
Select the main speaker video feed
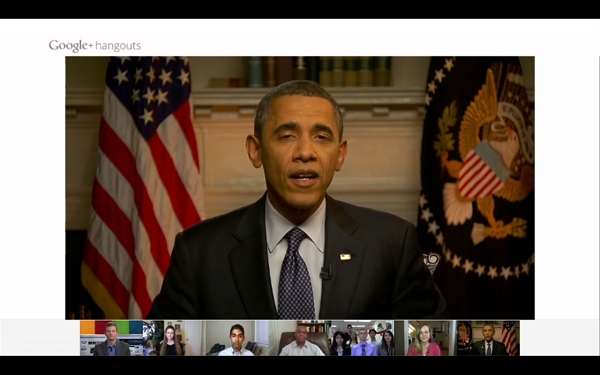[x=300, y=188]
